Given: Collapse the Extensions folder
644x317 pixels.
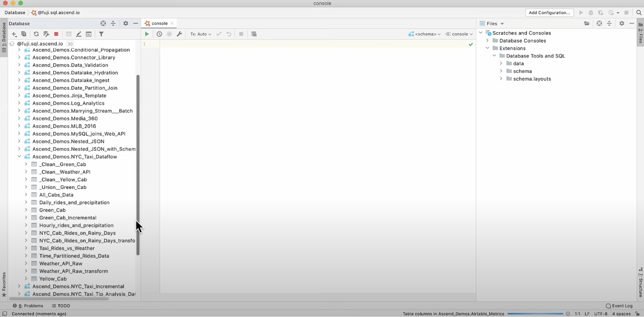Looking at the screenshot, I should (487, 48).
